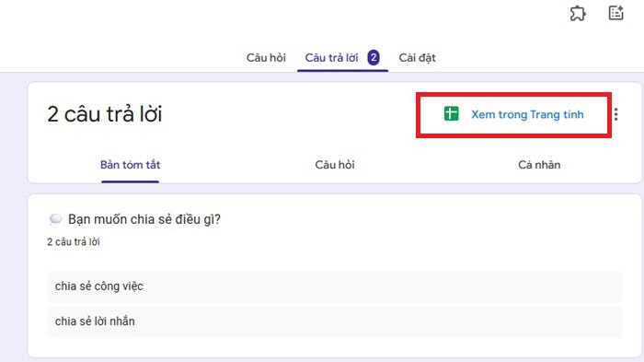
Task: Open the three-dot more options menu
Action: (x=615, y=114)
